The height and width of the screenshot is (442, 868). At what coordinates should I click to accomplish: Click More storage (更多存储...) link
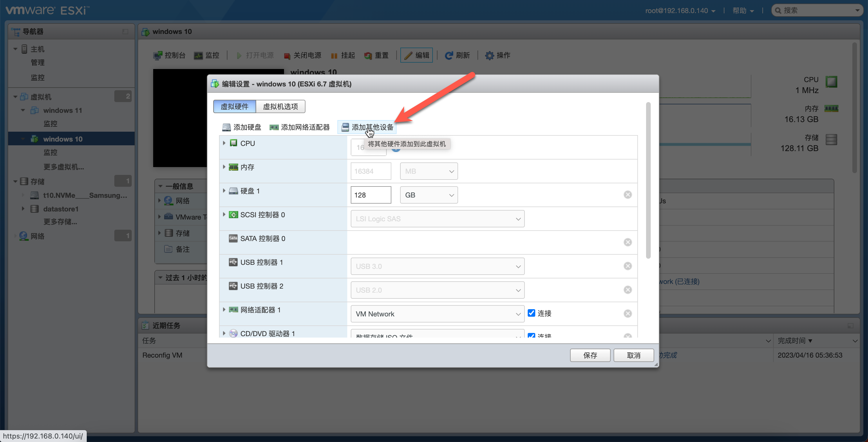pos(60,222)
